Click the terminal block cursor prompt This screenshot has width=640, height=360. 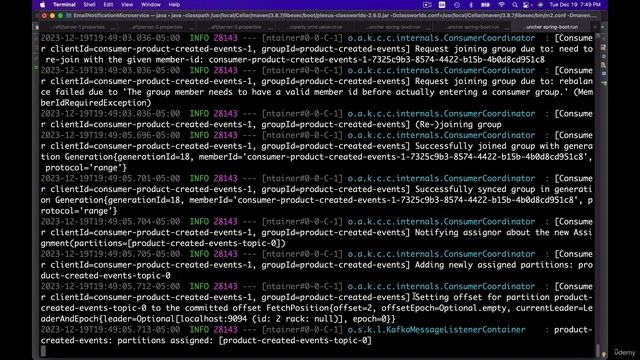(x=43, y=351)
